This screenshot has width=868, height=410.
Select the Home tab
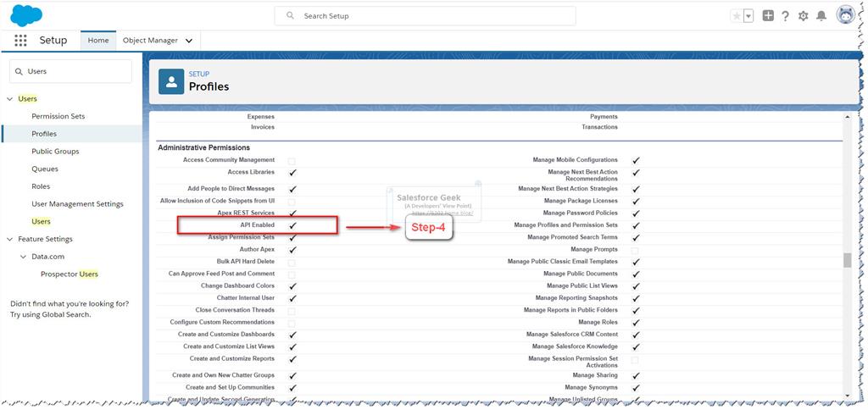click(x=98, y=41)
